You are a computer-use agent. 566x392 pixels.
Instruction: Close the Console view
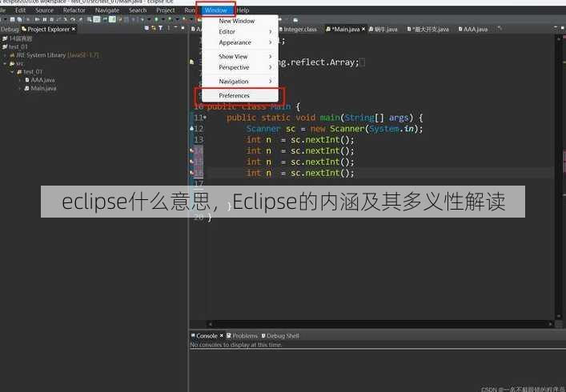click(x=222, y=336)
